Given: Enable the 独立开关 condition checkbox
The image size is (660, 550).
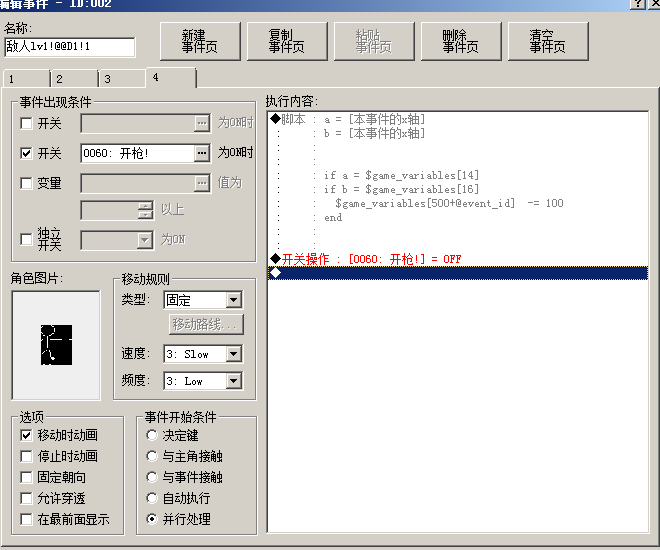Looking at the screenshot, I should 26,239.
